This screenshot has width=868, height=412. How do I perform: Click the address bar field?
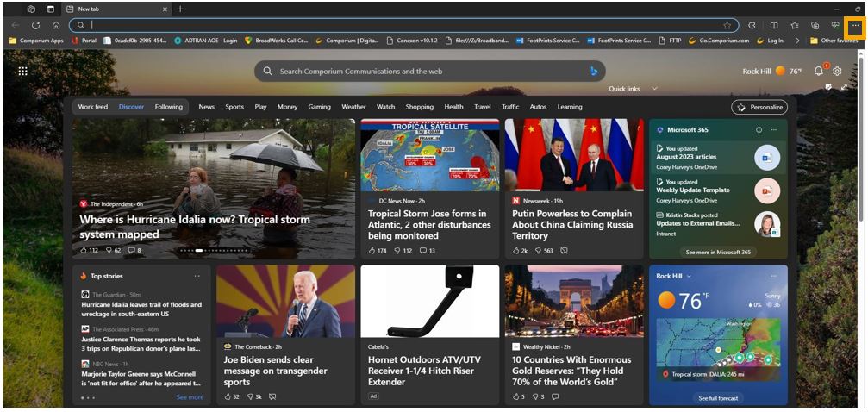pyautogui.click(x=404, y=26)
